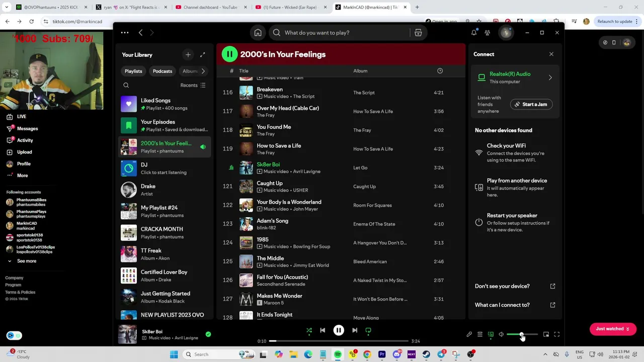The height and width of the screenshot is (362, 644).
Task: Toggle shuffle in the player bar
Action: pos(309,330)
